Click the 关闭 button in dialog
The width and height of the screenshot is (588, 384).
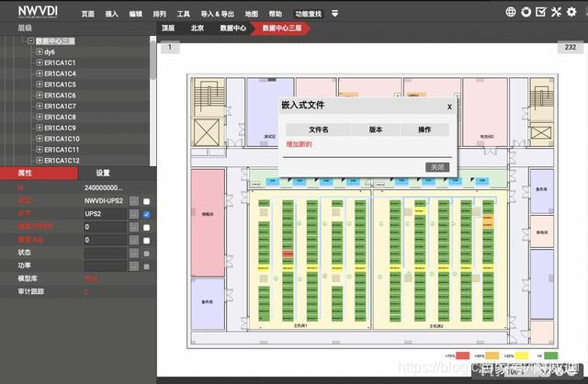pyautogui.click(x=437, y=167)
